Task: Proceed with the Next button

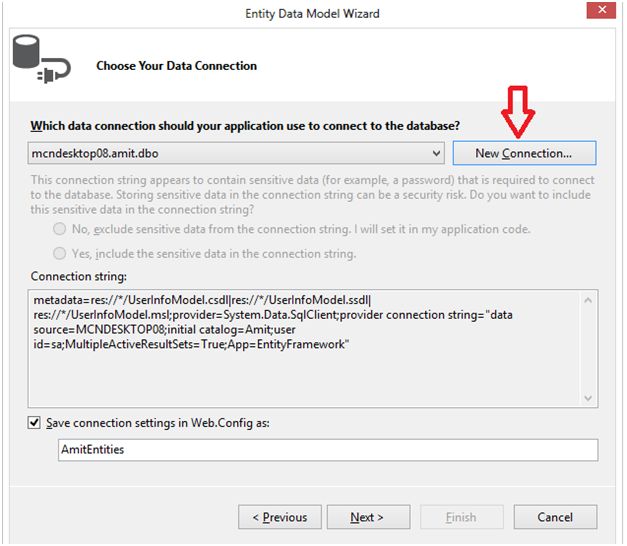Action: pyautogui.click(x=366, y=517)
